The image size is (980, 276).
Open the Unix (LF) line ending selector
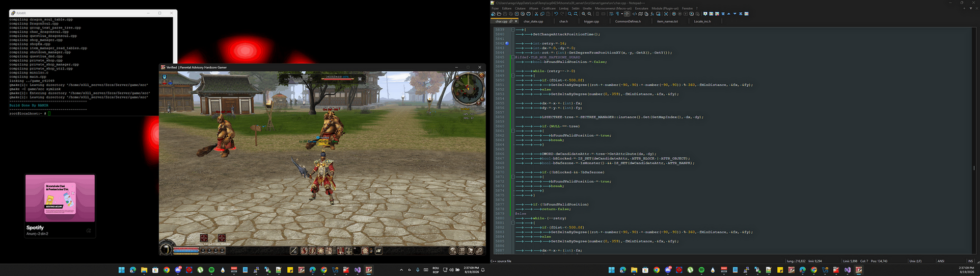coord(915,261)
